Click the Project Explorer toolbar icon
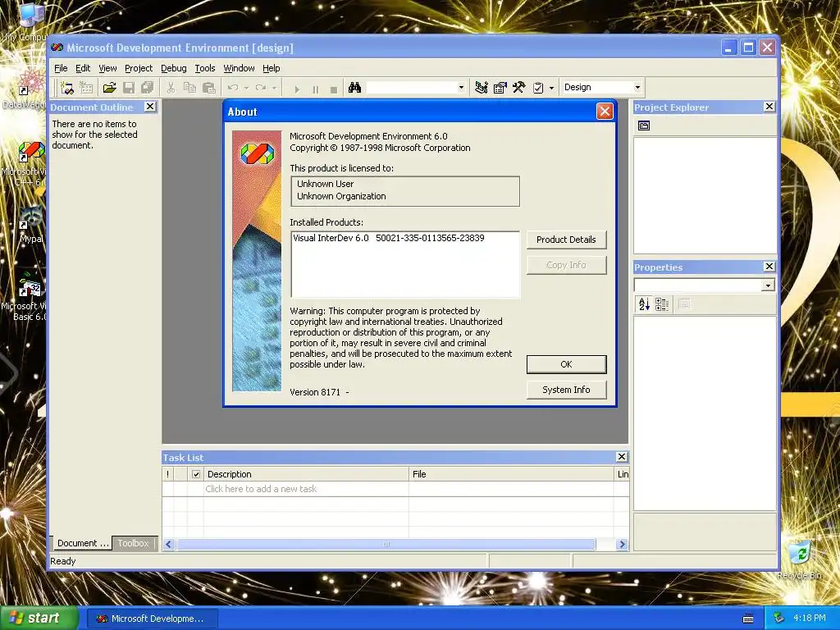 click(482, 88)
